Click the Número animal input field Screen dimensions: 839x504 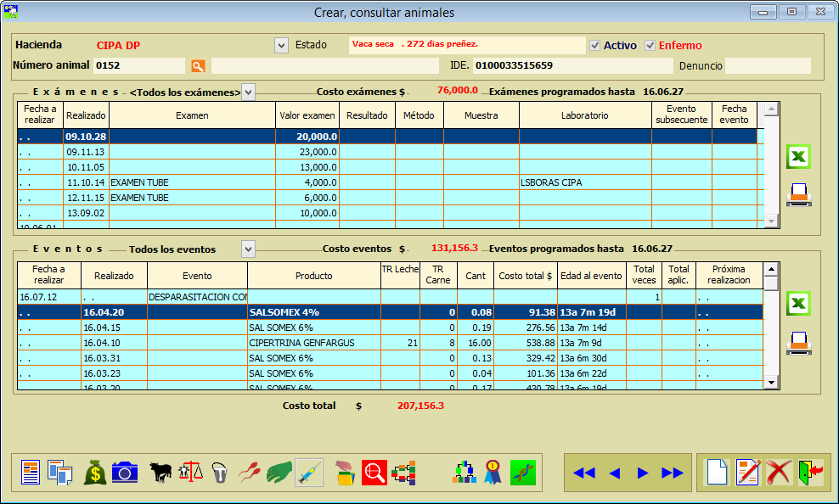[138, 65]
